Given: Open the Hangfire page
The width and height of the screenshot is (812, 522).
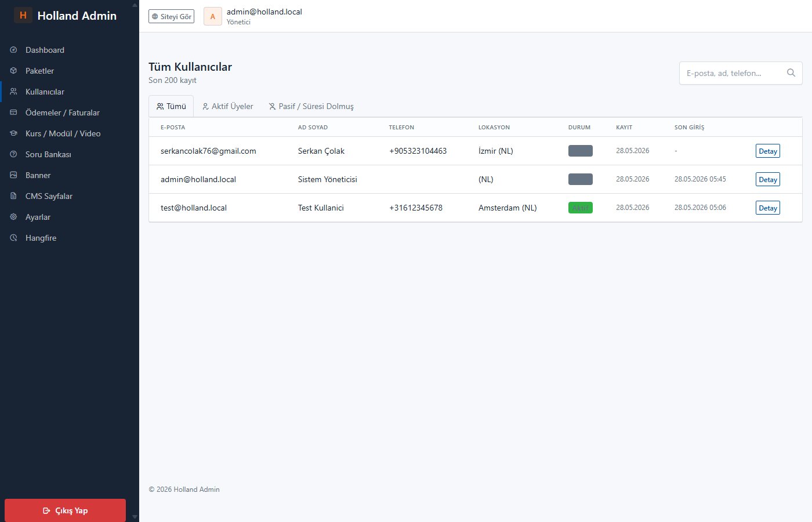Looking at the screenshot, I should (x=70, y=238).
